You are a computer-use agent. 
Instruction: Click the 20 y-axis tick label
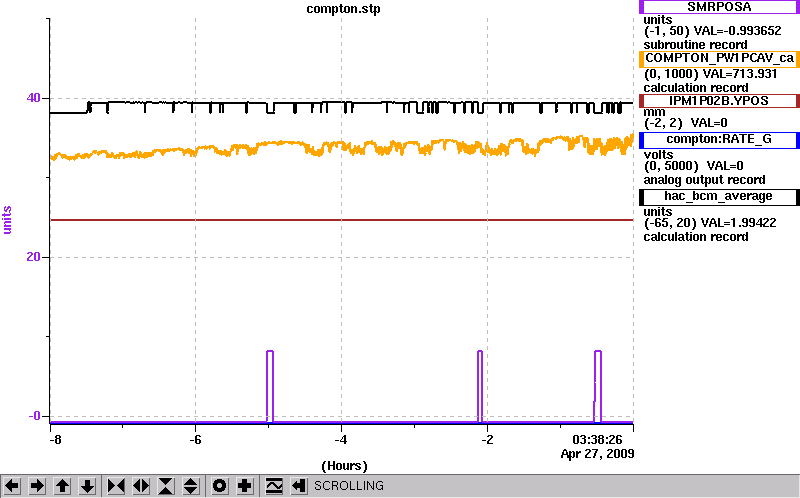point(33,257)
